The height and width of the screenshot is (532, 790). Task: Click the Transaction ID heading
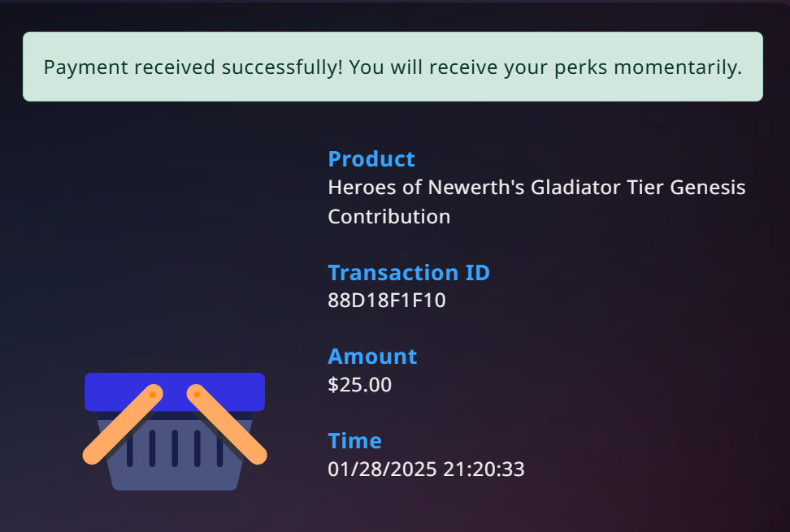(x=408, y=272)
